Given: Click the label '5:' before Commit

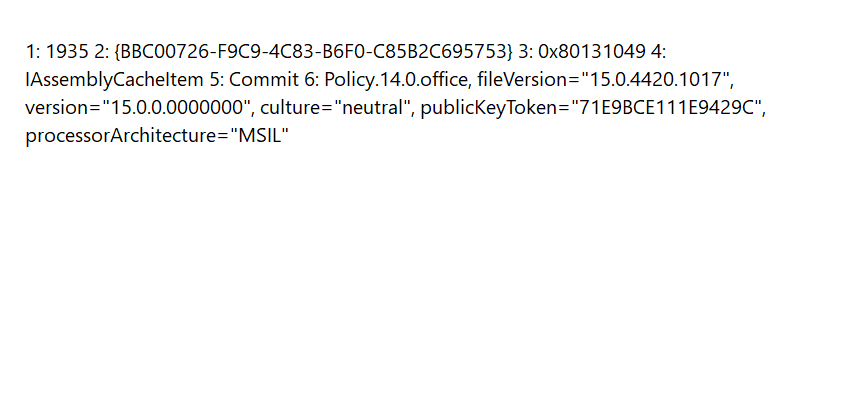Looking at the screenshot, I should [216, 80].
